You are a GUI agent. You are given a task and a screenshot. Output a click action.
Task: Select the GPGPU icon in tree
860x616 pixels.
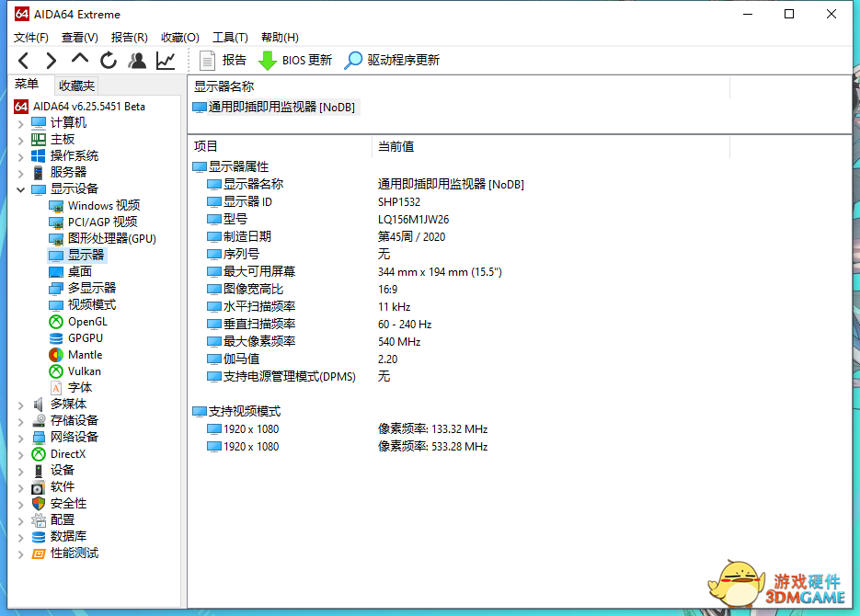(x=56, y=338)
